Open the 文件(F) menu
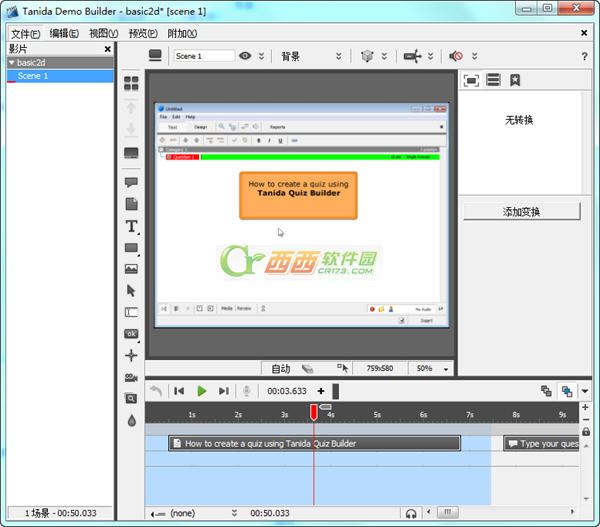600x527 pixels. coord(25,34)
